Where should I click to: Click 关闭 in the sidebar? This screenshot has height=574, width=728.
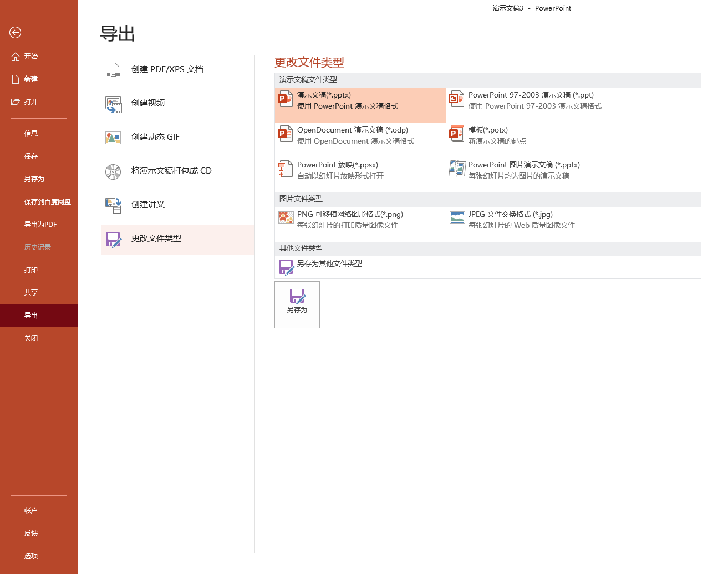(39, 338)
